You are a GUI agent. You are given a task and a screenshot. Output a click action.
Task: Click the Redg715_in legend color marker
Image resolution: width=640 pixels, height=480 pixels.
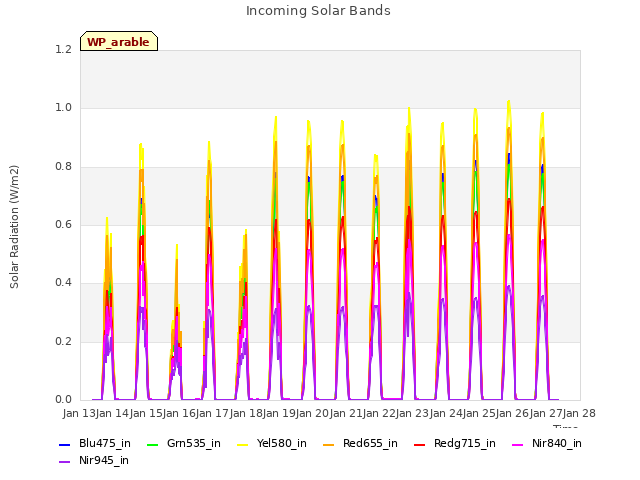(x=420, y=444)
